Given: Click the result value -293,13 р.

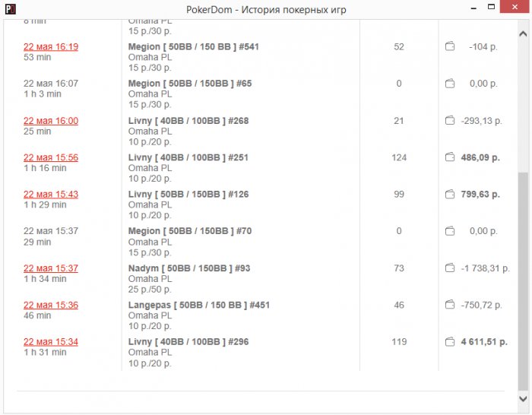Looking at the screenshot, I should point(481,121).
